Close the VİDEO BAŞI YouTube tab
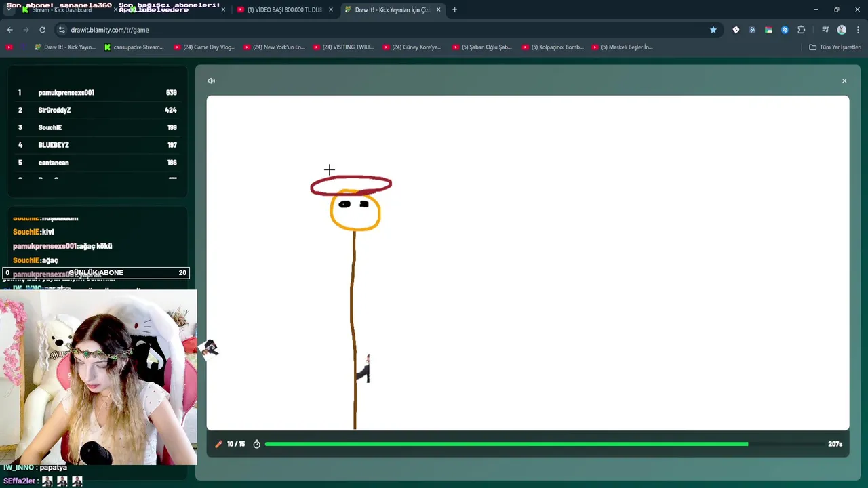868x488 pixels. click(331, 9)
